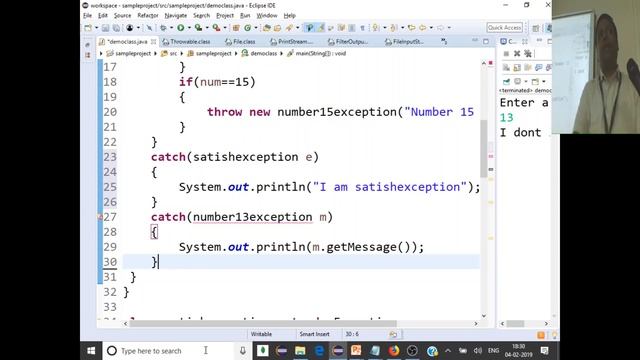Open the Navigate menu

coord(176,16)
